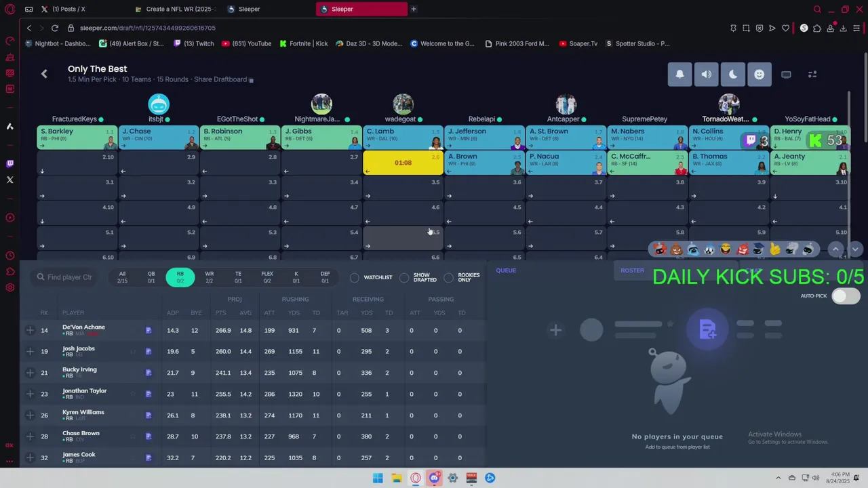Screen dimensions: 868x488
Task: Add Jonathan Taylor to queue with plus icon
Action: pos(30,394)
